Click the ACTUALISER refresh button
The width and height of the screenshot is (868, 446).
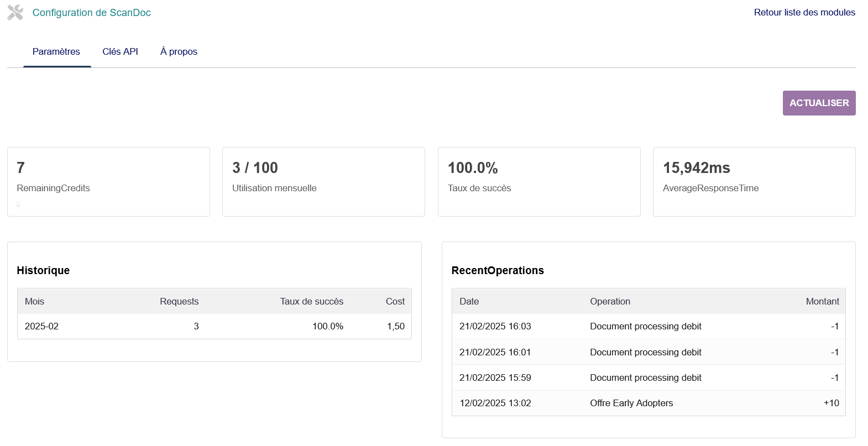(819, 103)
